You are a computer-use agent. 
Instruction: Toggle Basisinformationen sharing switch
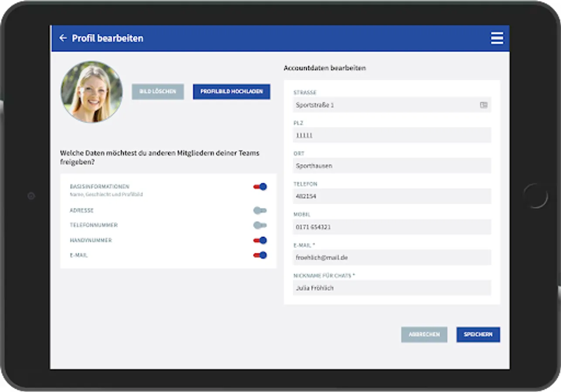coord(260,187)
